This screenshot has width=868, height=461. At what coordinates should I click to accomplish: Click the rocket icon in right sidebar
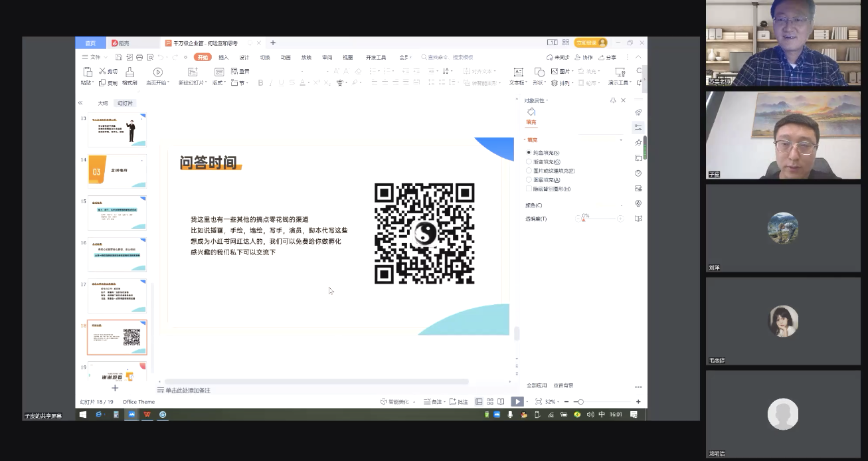[638, 112]
